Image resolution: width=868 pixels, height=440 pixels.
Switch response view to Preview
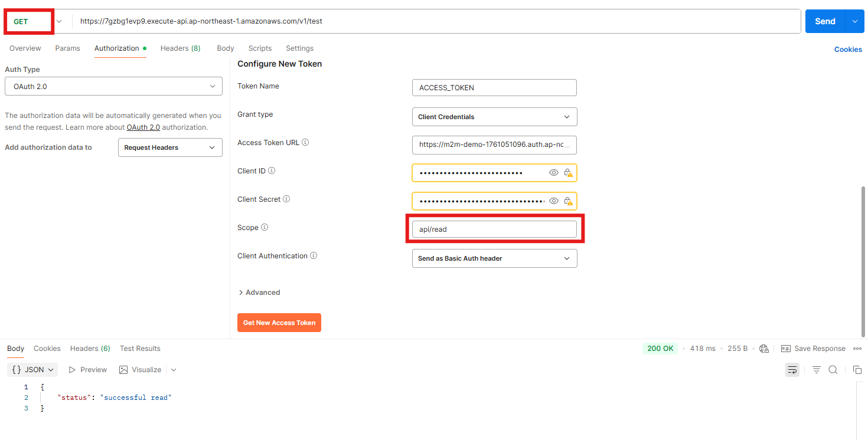[88, 370]
